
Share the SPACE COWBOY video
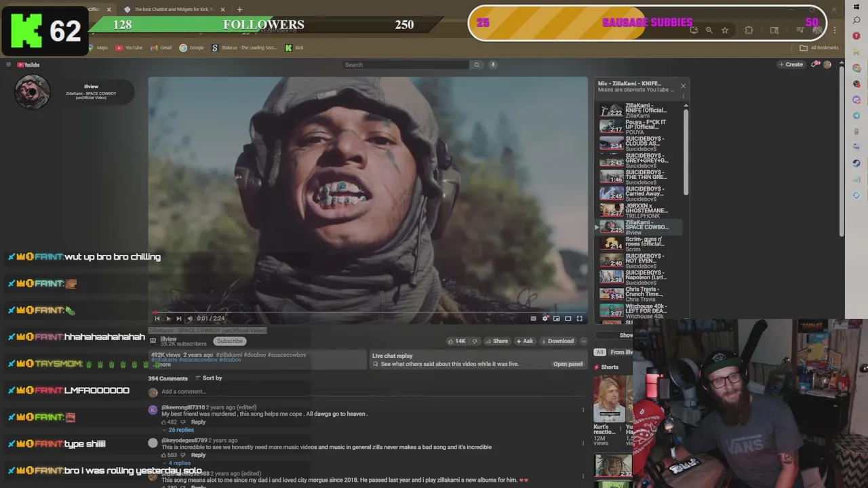[x=497, y=341]
